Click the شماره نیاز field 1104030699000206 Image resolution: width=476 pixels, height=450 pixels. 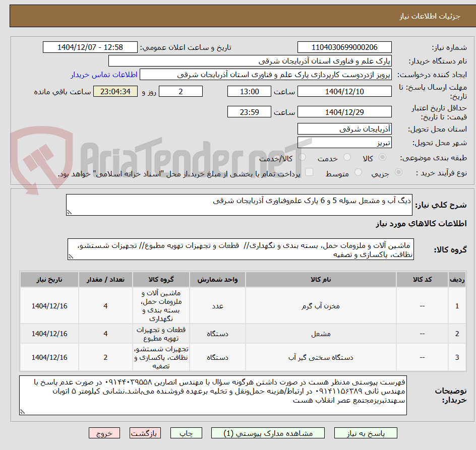344,47
